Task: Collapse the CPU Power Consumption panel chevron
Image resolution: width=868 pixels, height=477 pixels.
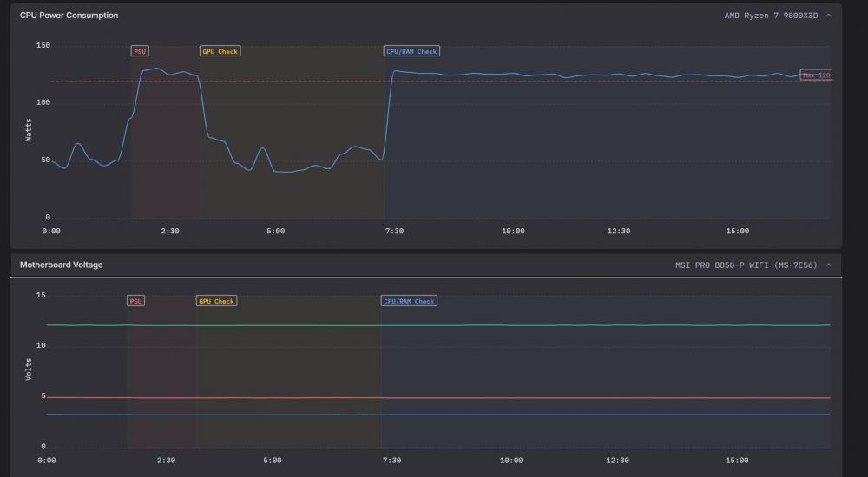Action: (829, 16)
